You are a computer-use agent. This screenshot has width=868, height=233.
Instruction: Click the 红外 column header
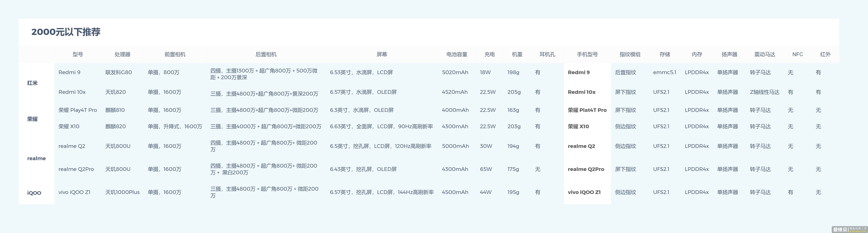825,54
